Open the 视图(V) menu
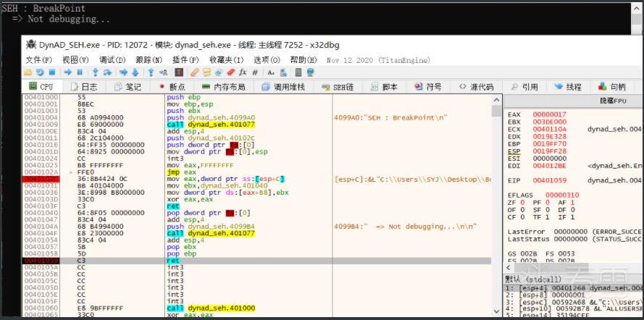The width and height of the screenshot is (644, 320). tap(75, 60)
